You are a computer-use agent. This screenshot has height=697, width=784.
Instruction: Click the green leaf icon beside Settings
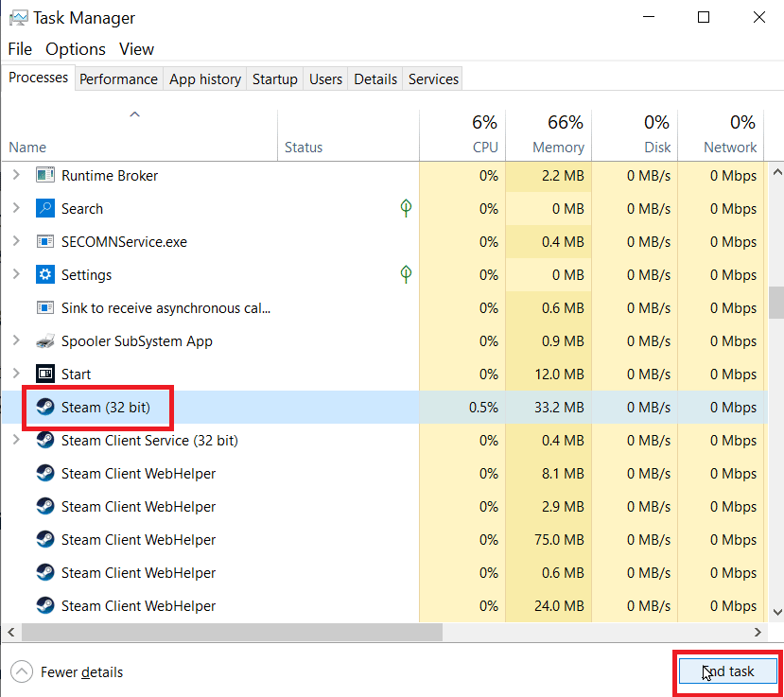point(406,274)
